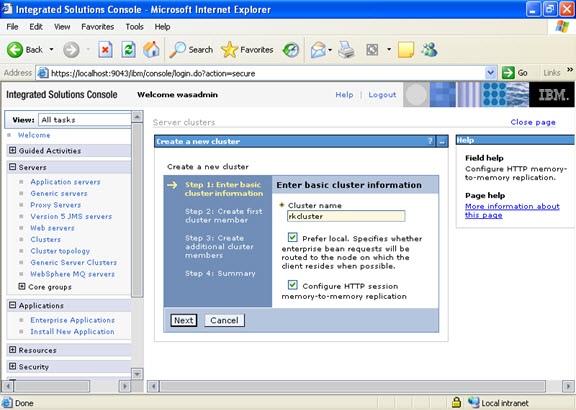Image resolution: width=576 pixels, height=410 pixels.
Task: Open the yellow notes icon
Action: [406, 50]
